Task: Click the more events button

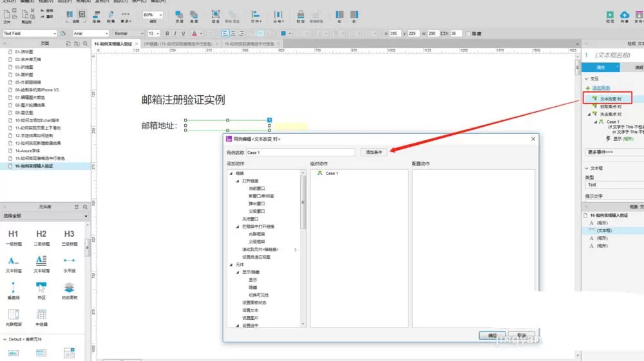Action: pos(614,153)
